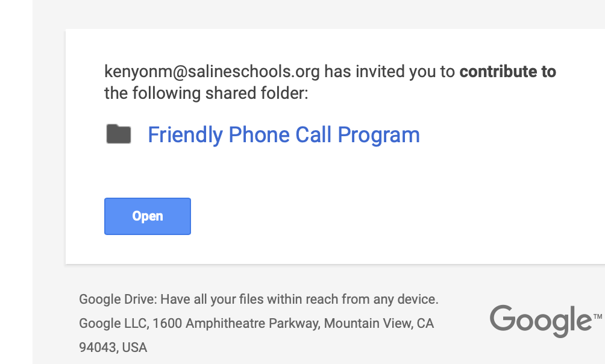Click the kenyonm@salineschools.org sender address

(x=212, y=72)
